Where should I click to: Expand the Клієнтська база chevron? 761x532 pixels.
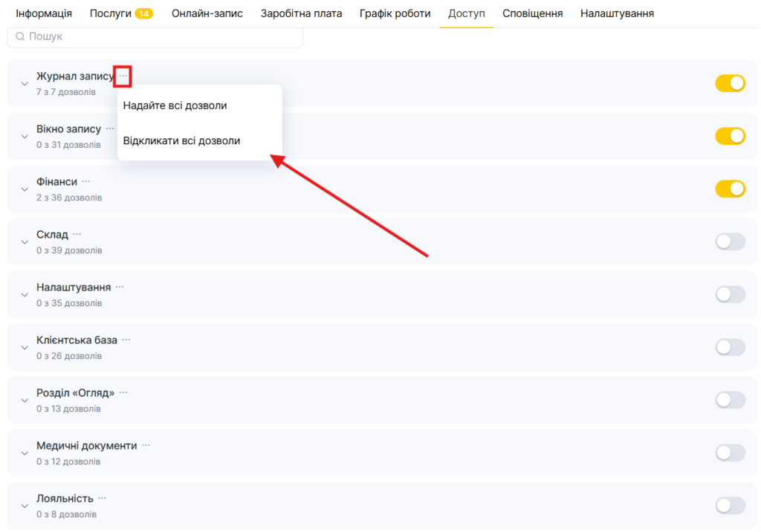click(24, 348)
